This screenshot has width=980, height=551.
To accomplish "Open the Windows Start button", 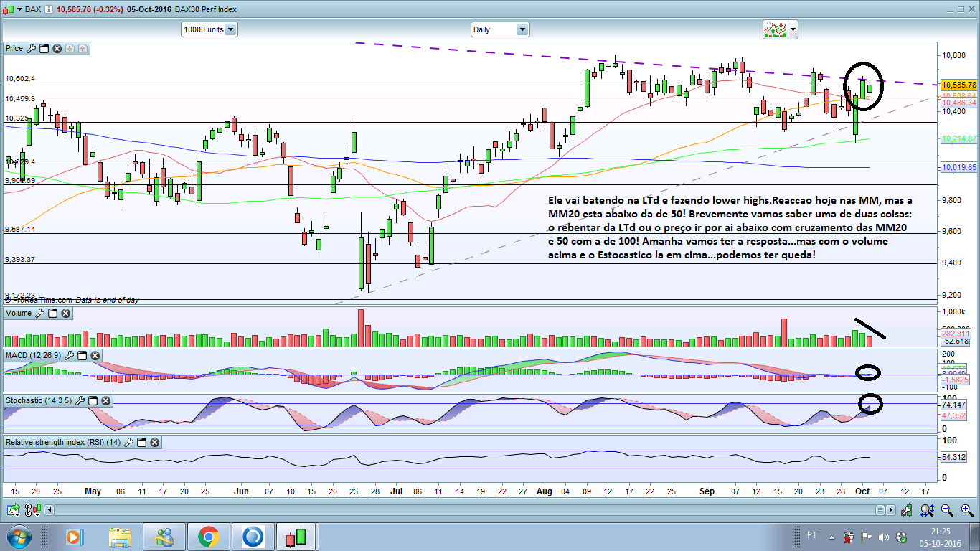I will coord(18,537).
